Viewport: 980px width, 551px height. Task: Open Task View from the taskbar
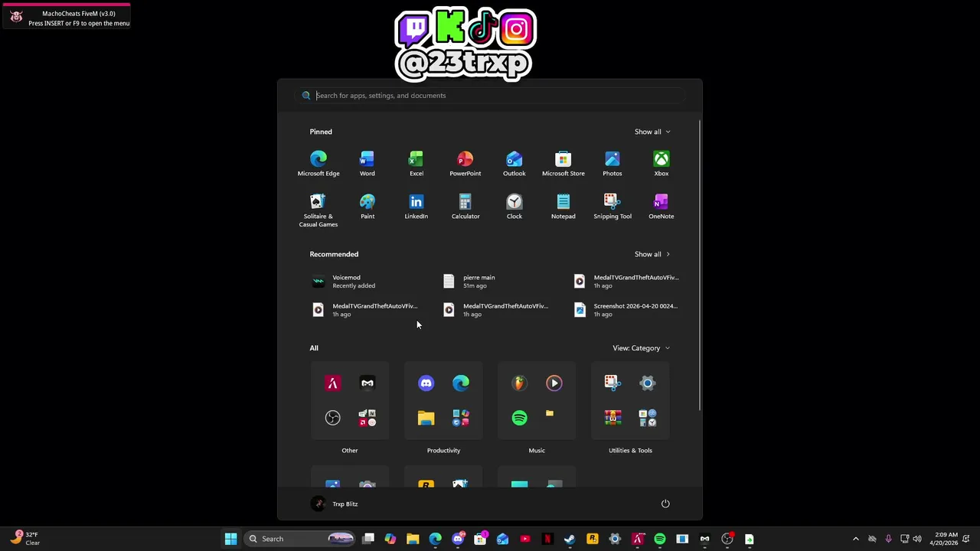click(368, 539)
